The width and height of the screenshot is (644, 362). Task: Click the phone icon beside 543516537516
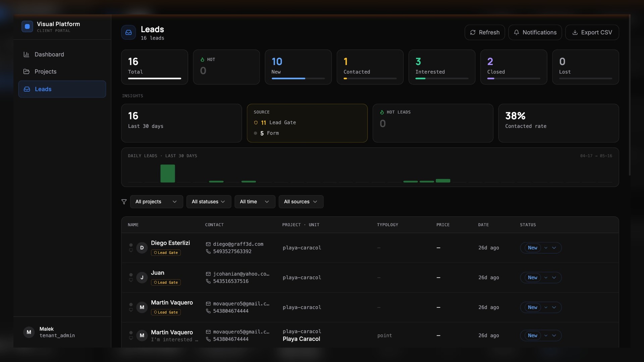(x=208, y=281)
